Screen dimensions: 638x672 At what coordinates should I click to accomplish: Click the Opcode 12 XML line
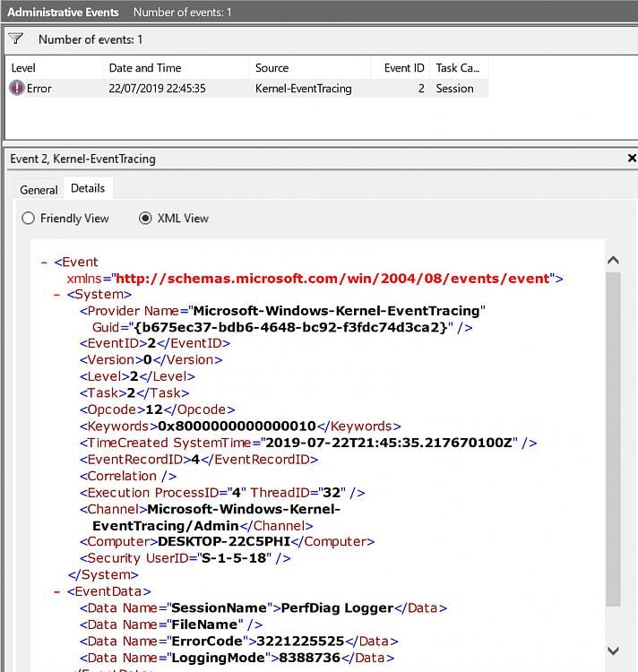click(x=157, y=409)
